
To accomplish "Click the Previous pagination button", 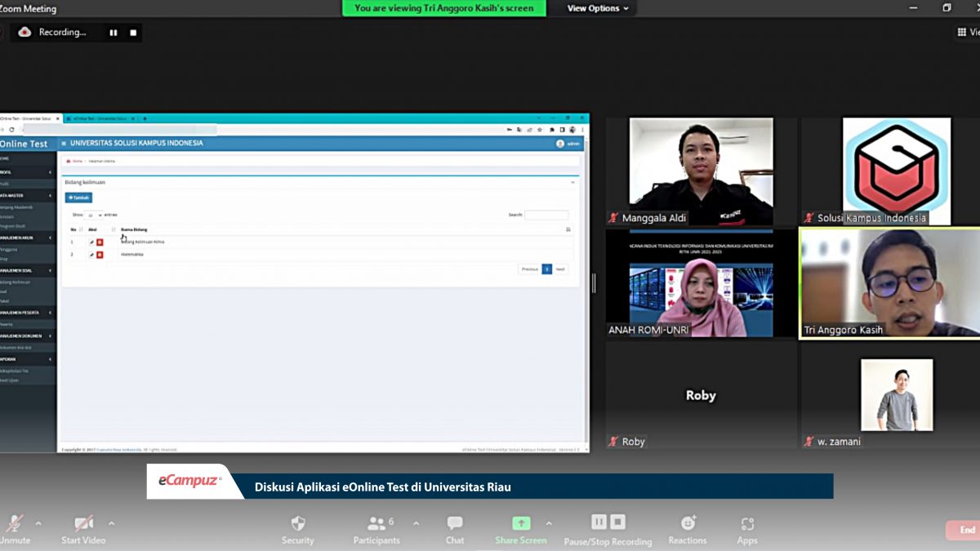I will click(x=530, y=269).
